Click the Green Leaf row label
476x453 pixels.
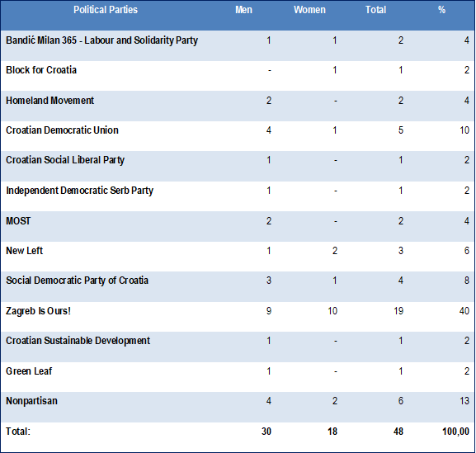click(x=29, y=371)
